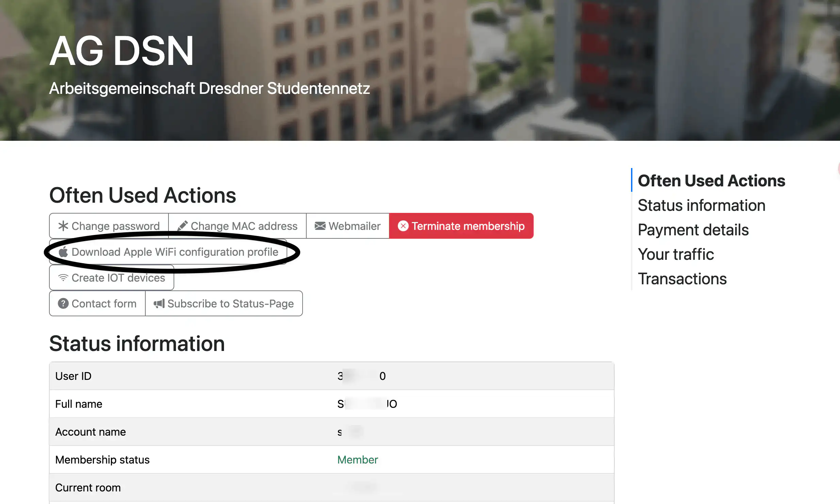
Task: Click the AG DSN site title
Action: tap(122, 51)
